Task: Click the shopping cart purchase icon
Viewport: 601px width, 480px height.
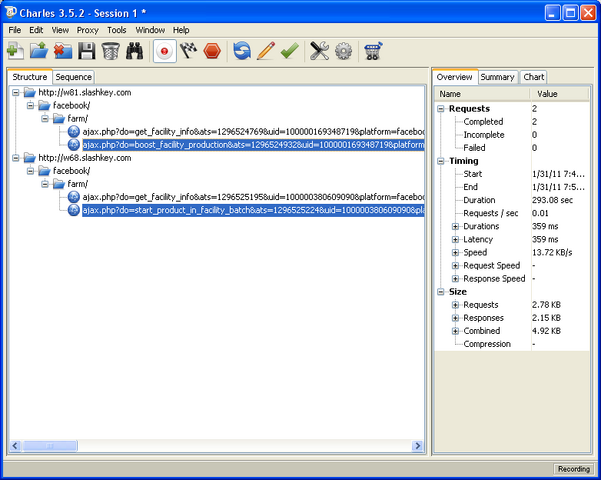Action: point(373,51)
